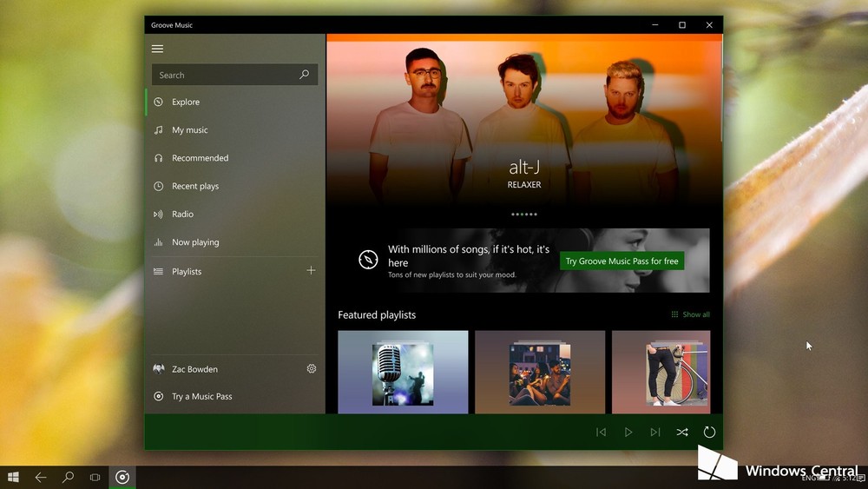The height and width of the screenshot is (489, 868).
Task: Skip to the previous track
Action: coord(601,432)
